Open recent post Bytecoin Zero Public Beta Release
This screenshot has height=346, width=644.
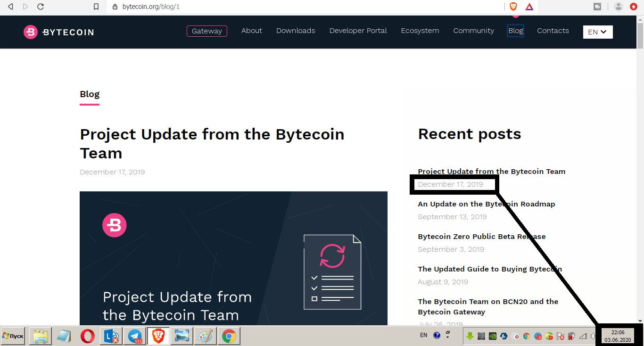click(x=482, y=237)
